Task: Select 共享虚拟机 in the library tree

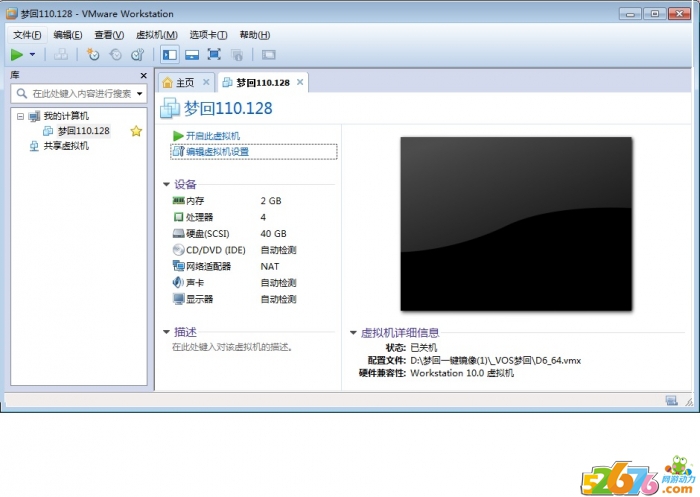Action: 66,146
